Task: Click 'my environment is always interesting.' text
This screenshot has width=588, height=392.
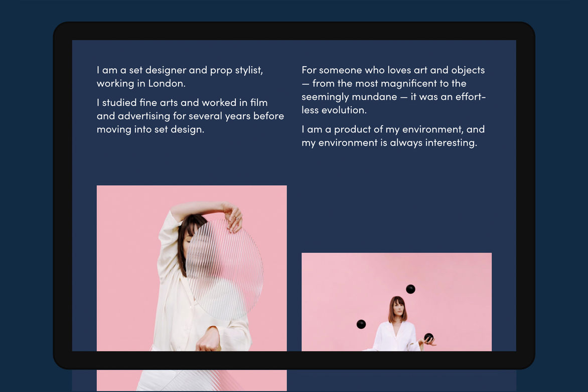Action: pyautogui.click(x=389, y=143)
